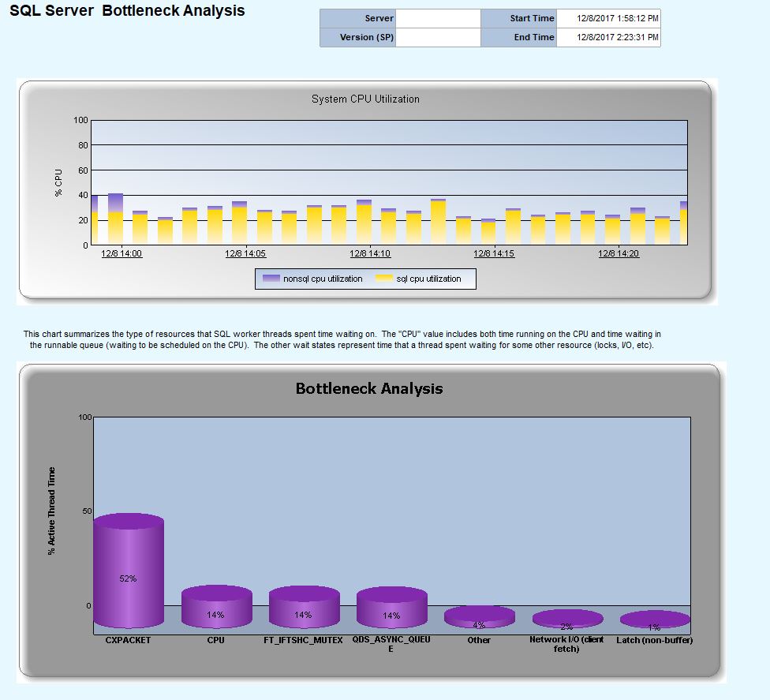Screen dimensions: 770x700
Task: Click the 1% value on the Latch disc
Action: (654, 627)
